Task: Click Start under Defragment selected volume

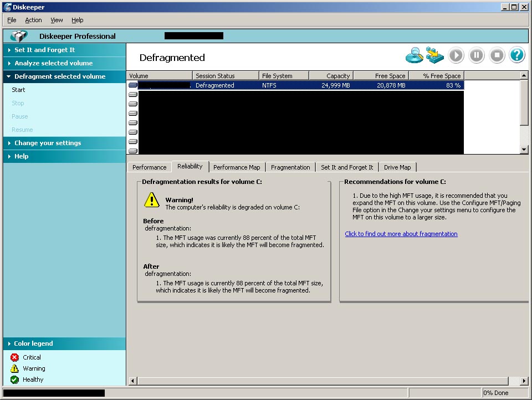Action: (18, 90)
